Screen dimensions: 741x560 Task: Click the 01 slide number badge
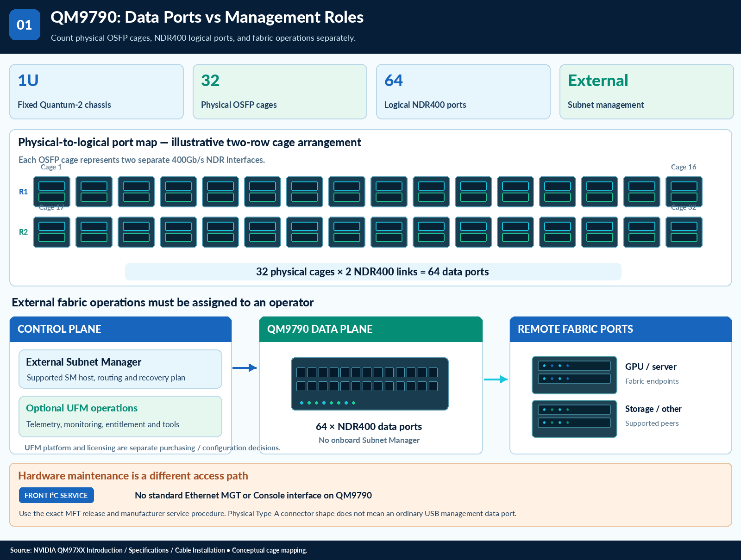coord(25,25)
